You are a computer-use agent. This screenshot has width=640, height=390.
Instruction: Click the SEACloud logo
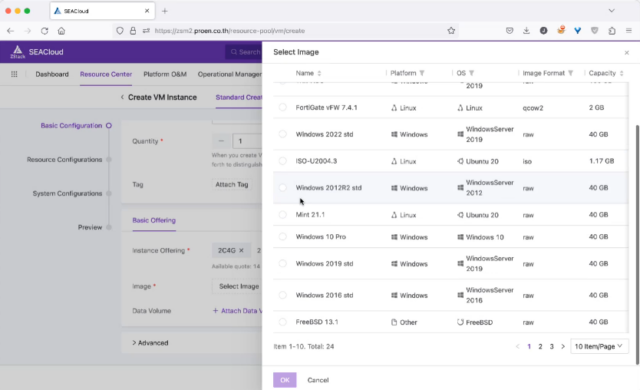click(37, 52)
